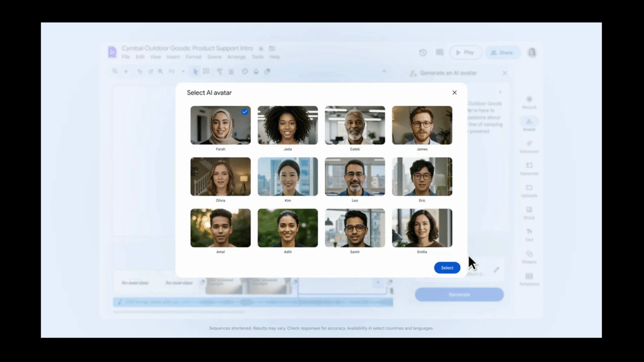Collapse the toolbar with the chevron
This screenshot has height=362, width=644.
(x=384, y=71)
